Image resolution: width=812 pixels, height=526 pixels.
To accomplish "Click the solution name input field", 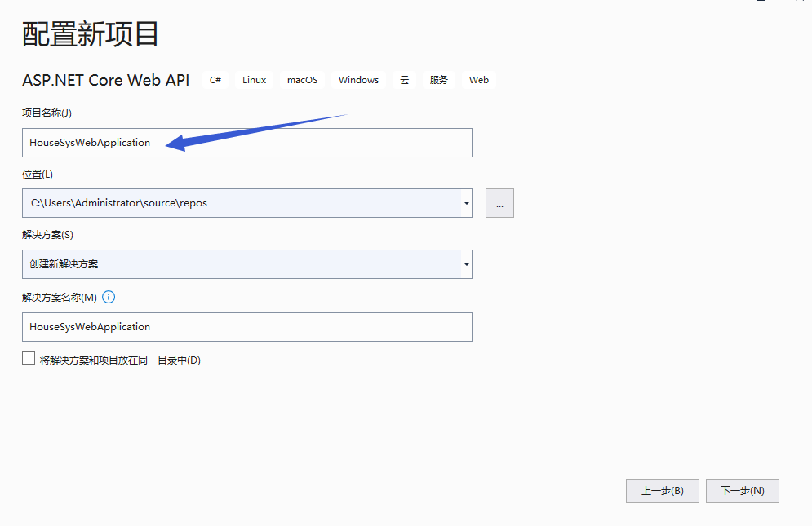I will click(247, 327).
